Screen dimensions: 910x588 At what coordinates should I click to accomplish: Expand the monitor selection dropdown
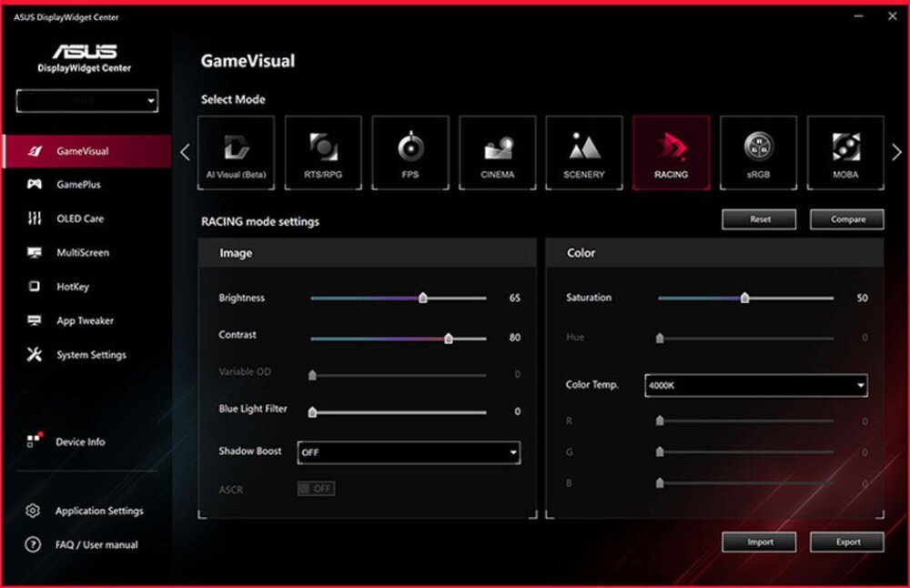pyautogui.click(x=86, y=100)
